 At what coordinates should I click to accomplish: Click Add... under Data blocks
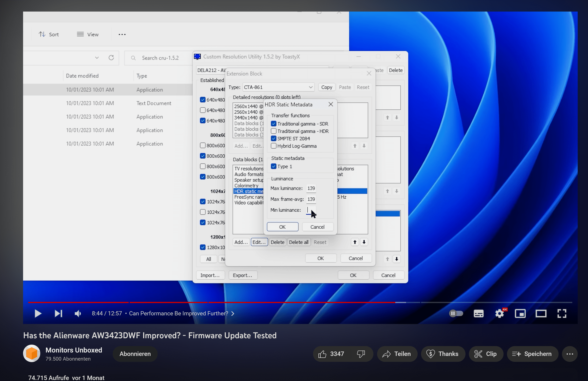(x=241, y=242)
